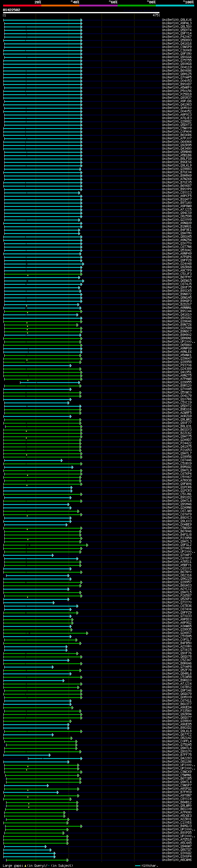The image size is (197, 868).
Task: Click hit label UniRef100_B9RS20
Action: (177, 386)
